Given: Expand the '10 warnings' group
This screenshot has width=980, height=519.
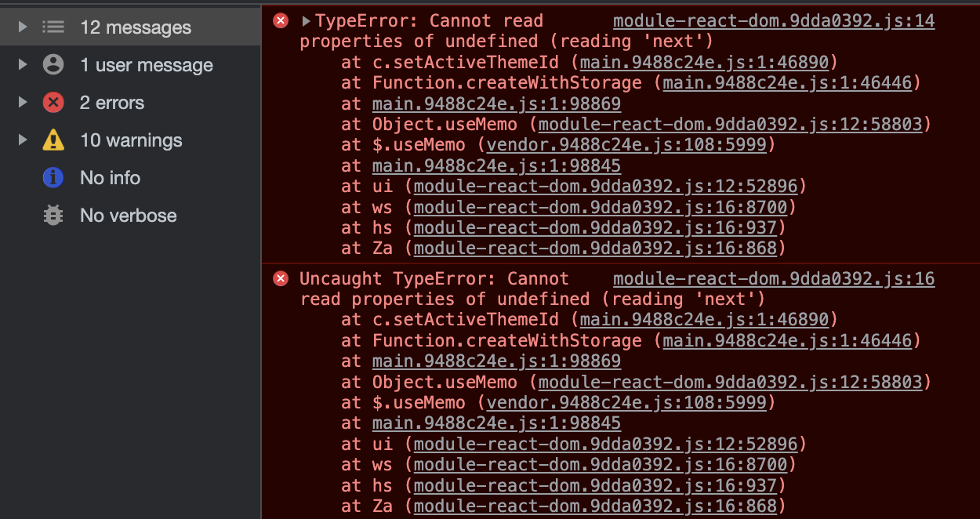Looking at the screenshot, I should click(x=23, y=140).
